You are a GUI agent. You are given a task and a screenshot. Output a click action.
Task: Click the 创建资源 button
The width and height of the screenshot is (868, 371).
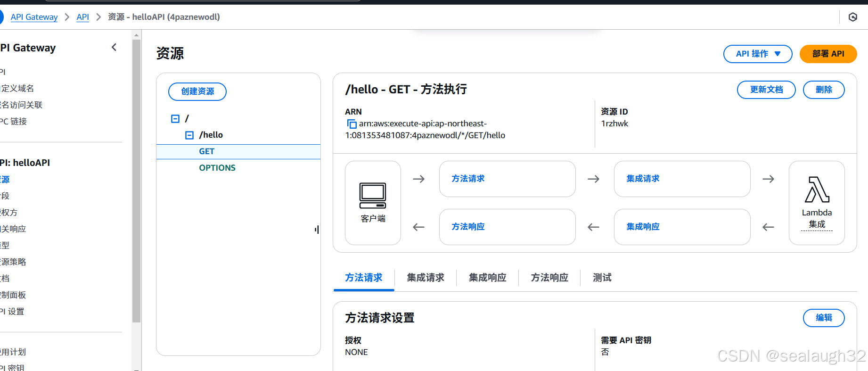point(197,91)
